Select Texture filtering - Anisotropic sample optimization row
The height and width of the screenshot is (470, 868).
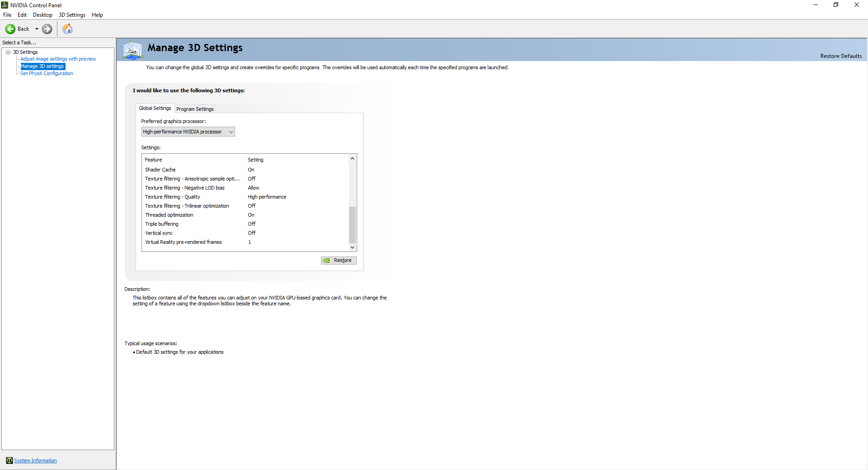245,179
